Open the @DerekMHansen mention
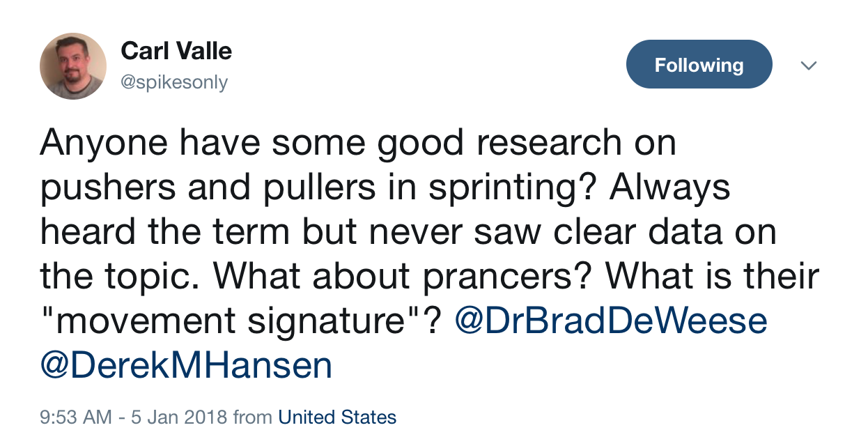 pyautogui.click(x=186, y=366)
